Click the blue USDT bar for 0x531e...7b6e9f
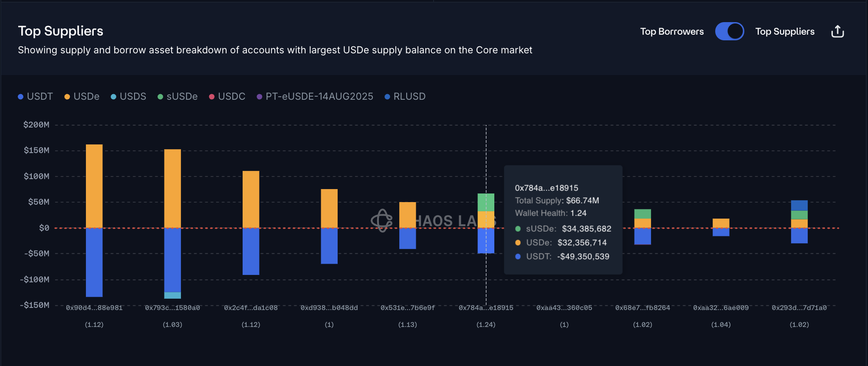Image resolution: width=868 pixels, height=366 pixels. click(x=408, y=238)
